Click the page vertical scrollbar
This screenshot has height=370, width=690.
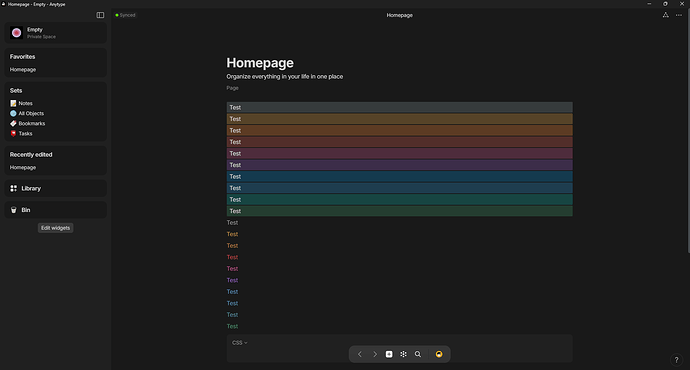pyautogui.click(x=688, y=132)
